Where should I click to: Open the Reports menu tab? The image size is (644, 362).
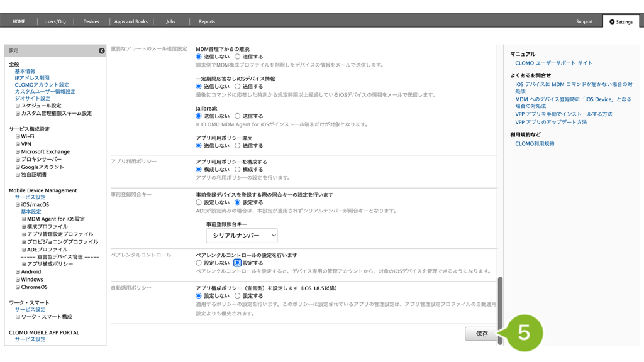[x=207, y=21]
